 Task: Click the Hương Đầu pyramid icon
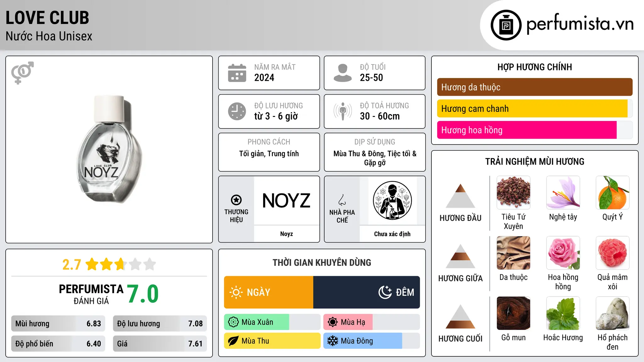[461, 196]
